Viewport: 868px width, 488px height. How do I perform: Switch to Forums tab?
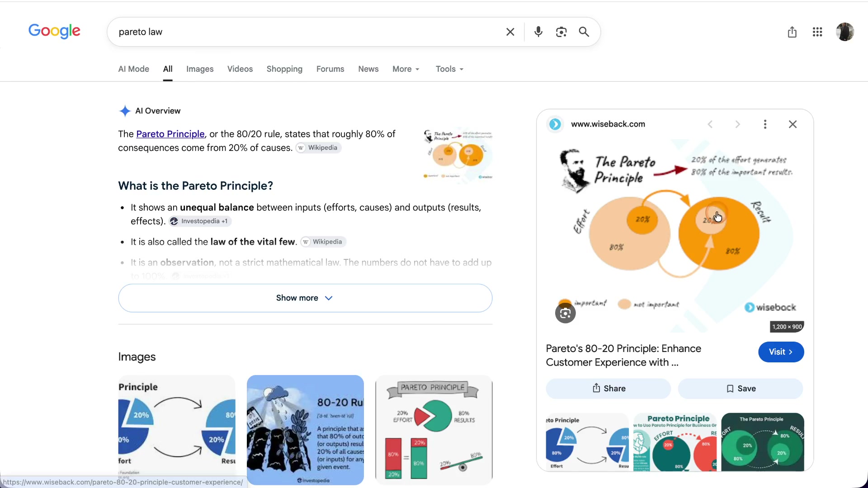point(330,69)
